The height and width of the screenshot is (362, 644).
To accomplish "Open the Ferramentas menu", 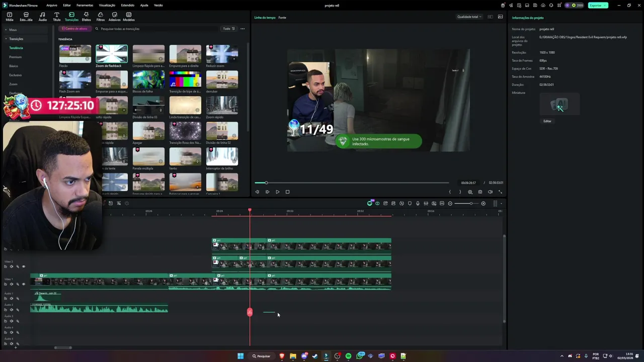I will click(x=85, y=5).
